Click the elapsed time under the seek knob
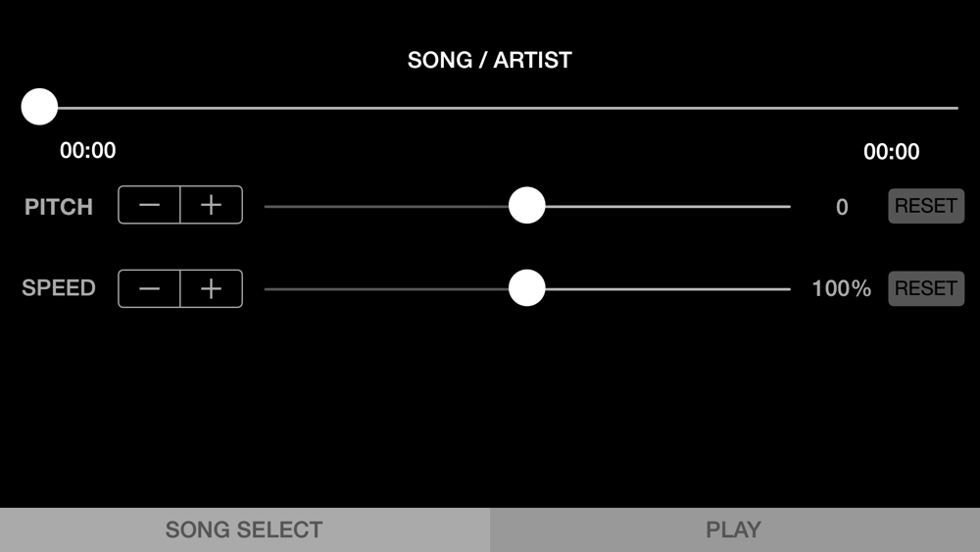This screenshot has height=552, width=980. pos(88,151)
